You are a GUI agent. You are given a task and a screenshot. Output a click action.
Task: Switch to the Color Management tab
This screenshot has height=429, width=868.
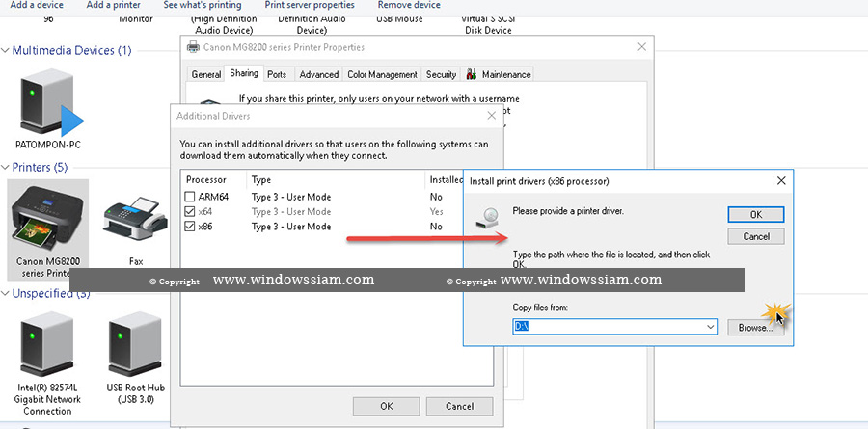382,75
